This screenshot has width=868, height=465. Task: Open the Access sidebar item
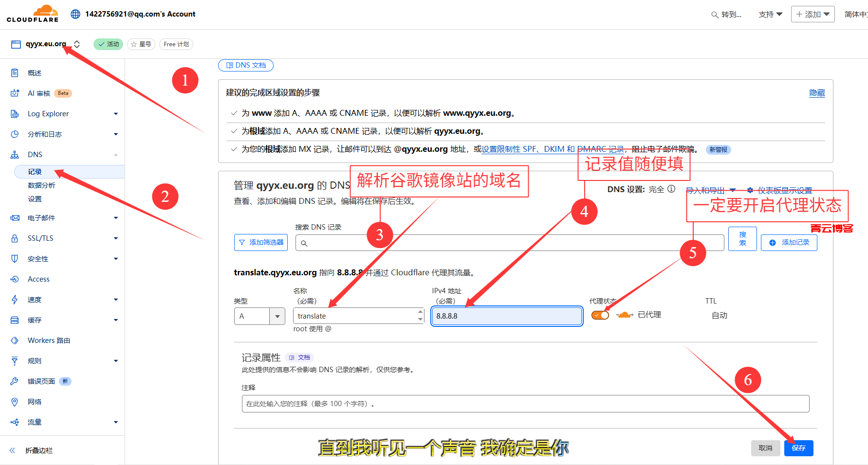click(x=38, y=279)
